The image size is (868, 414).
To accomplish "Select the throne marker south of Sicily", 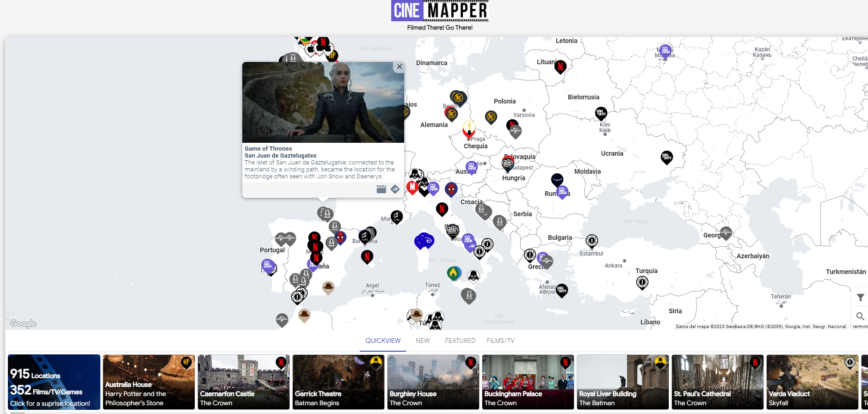I will coord(468,296).
